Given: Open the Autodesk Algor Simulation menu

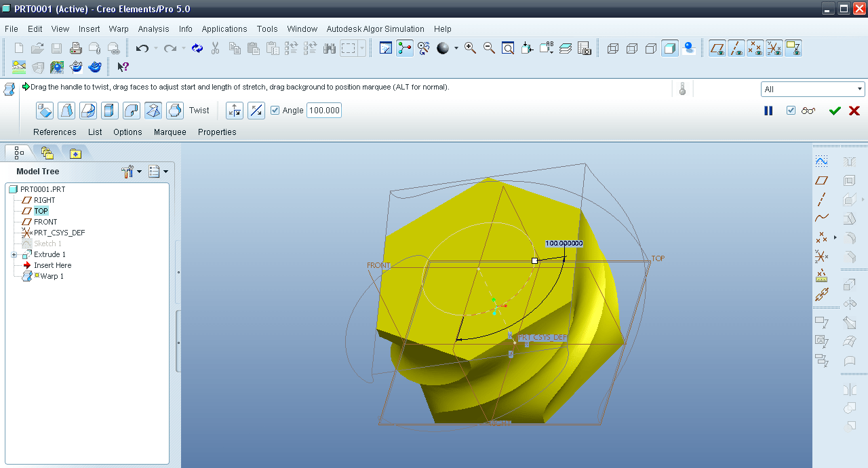Looking at the screenshot, I should point(375,28).
